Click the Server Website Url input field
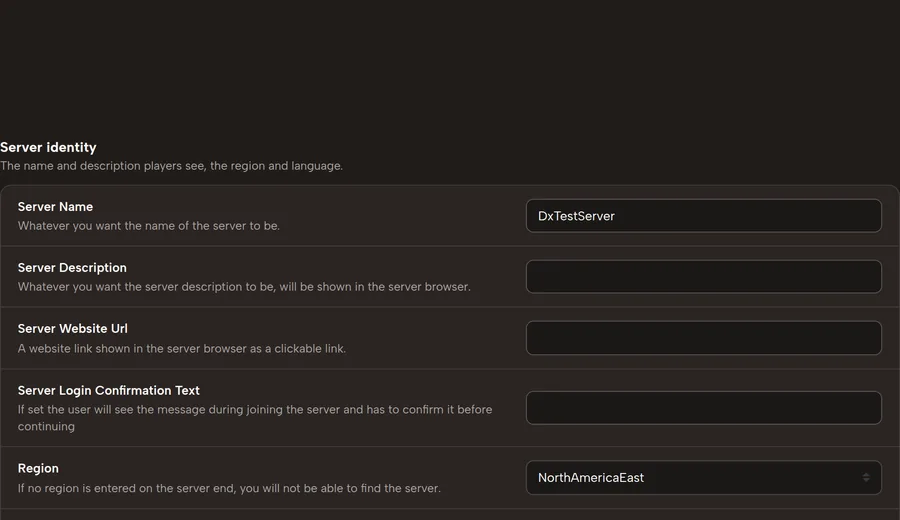Image resolution: width=900 pixels, height=520 pixels. [x=704, y=338]
